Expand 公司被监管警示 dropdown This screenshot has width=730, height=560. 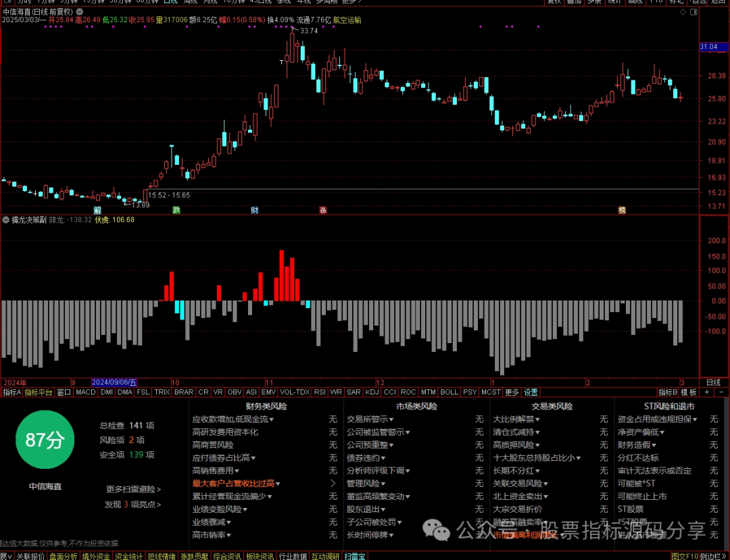(x=408, y=432)
